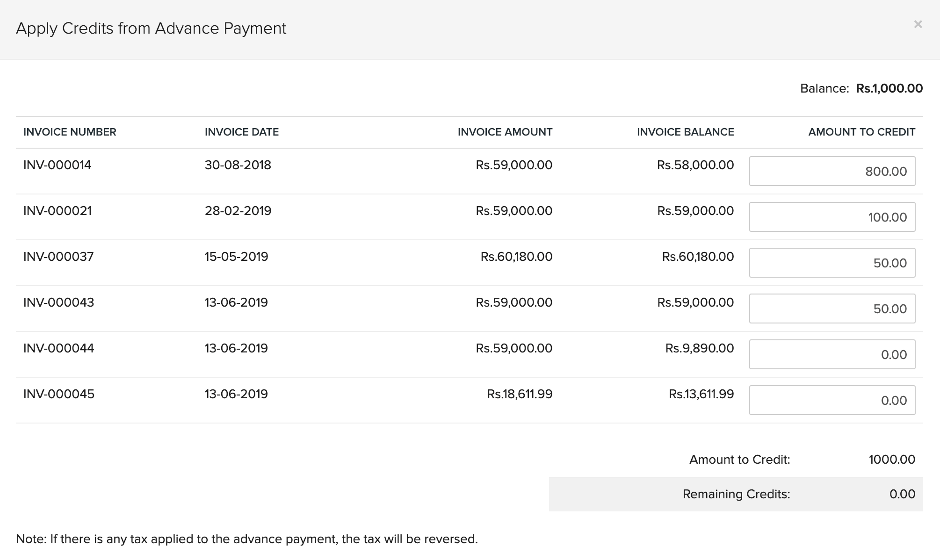The width and height of the screenshot is (940, 560).
Task: Sort by the INVOICE AMOUNT column
Action: click(x=505, y=132)
